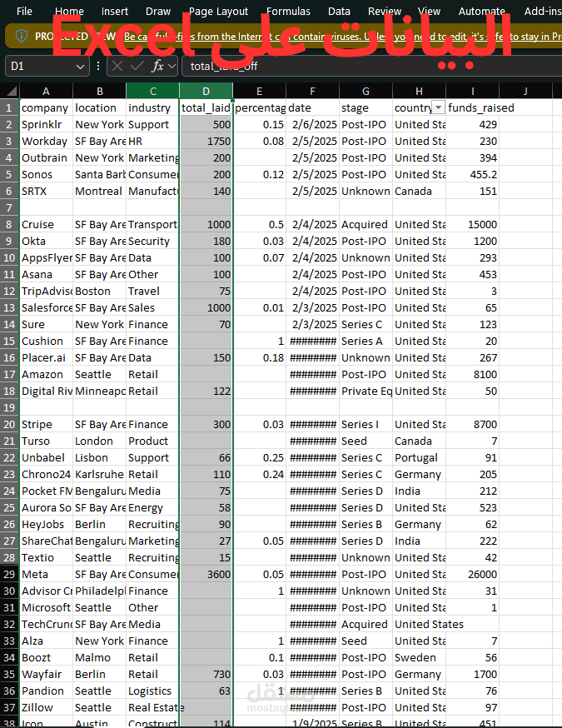This screenshot has height=728, width=562.
Task: Click the 'Zillow' company cell
Action: click(x=46, y=707)
